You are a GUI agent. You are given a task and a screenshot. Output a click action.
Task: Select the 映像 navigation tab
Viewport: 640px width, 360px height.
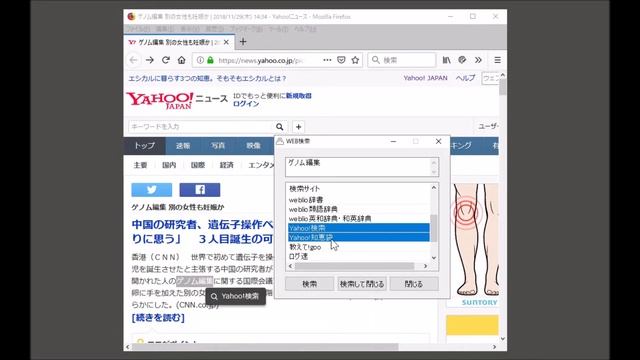tap(253, 146)
